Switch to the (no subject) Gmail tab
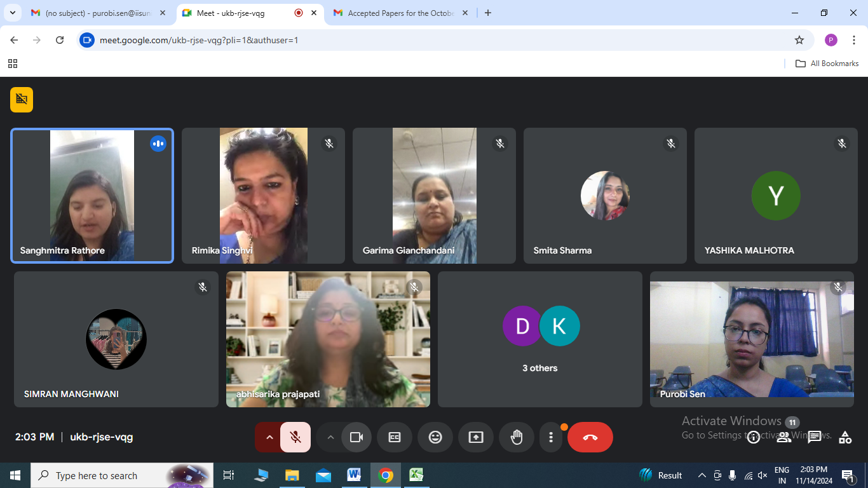 [x=97, y=13]
